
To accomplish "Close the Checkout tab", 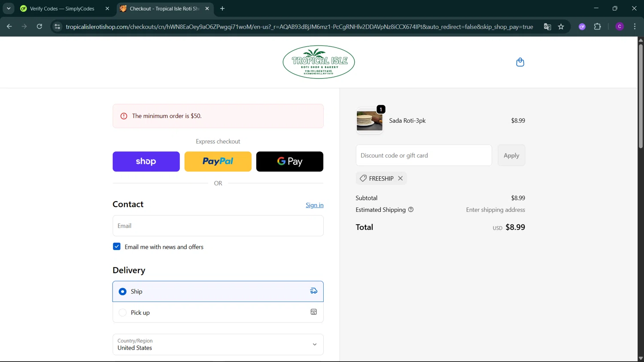I will 207,9.
